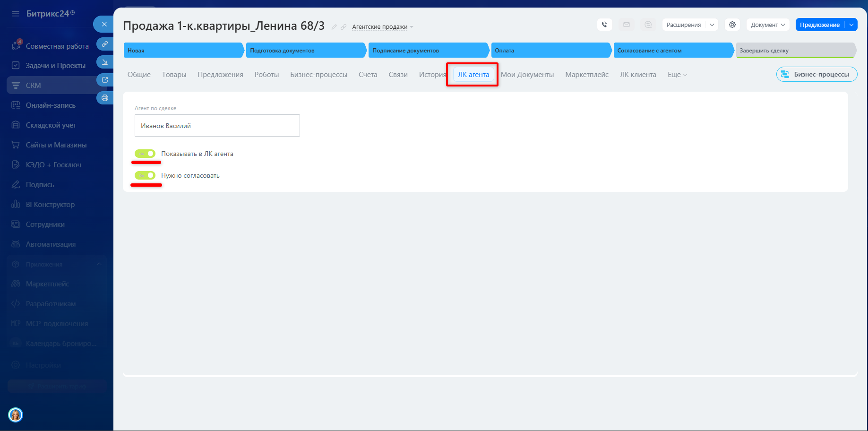Click the phone call icon

click(x=604, y=25)
